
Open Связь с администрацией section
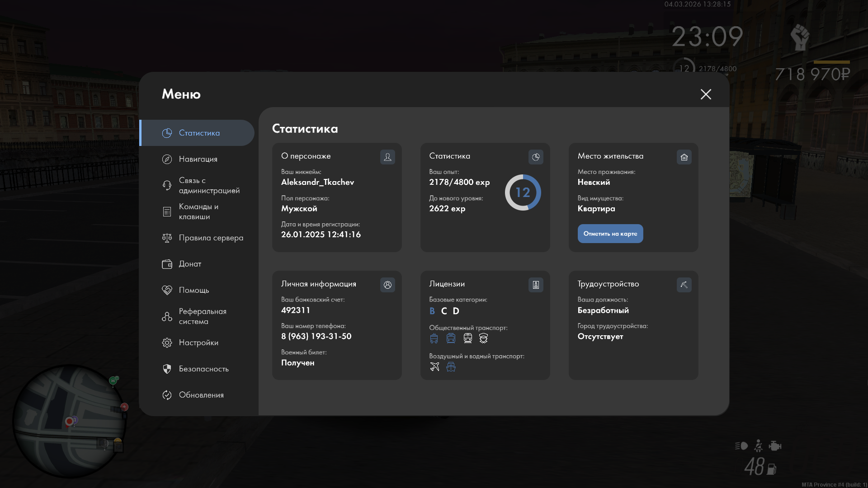click(209, 185)
